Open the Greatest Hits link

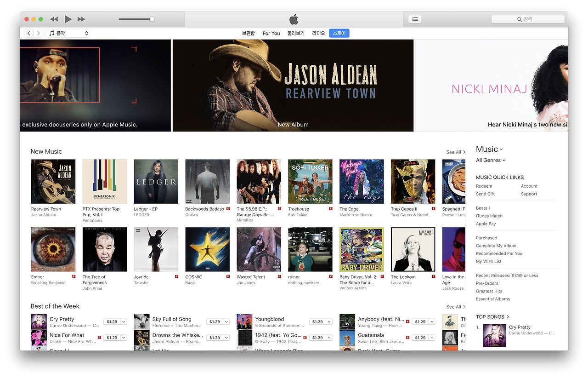489,292
